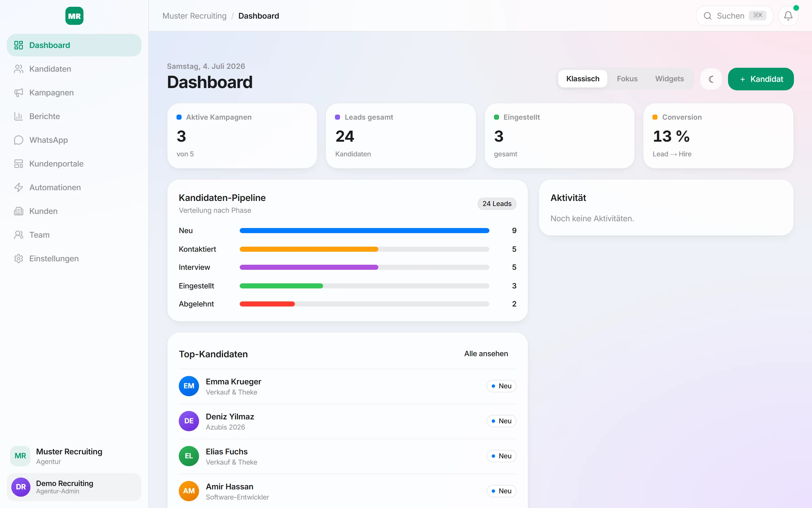812x508 pixels.
Task: Click the Einstellungen gear icon
Action: click(18, 258)
